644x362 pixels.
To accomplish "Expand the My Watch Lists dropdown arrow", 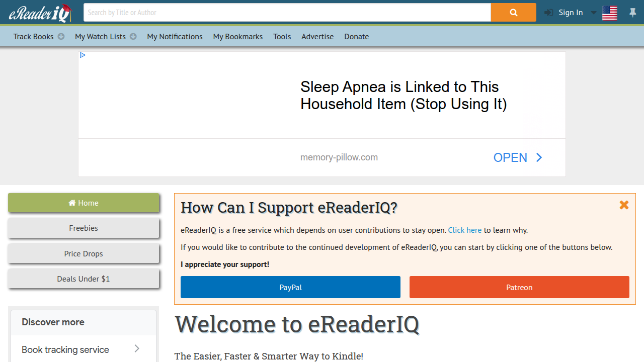I will point(133,36).
